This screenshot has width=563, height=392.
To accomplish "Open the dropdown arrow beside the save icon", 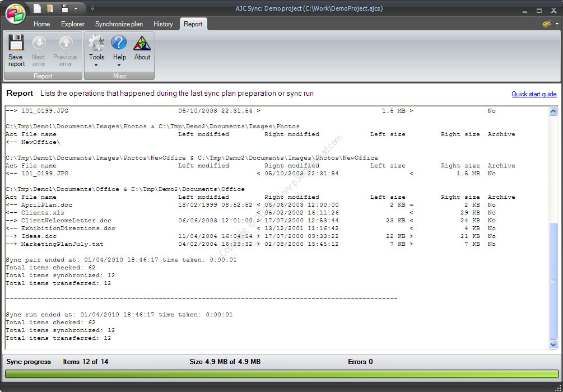I will pos(76,8).
